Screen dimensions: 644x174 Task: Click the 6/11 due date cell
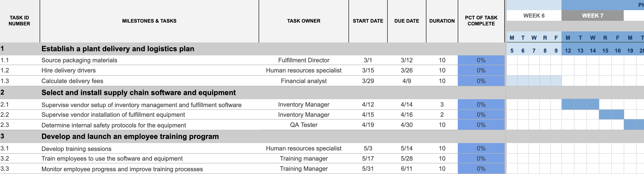(x=407, y=169)
